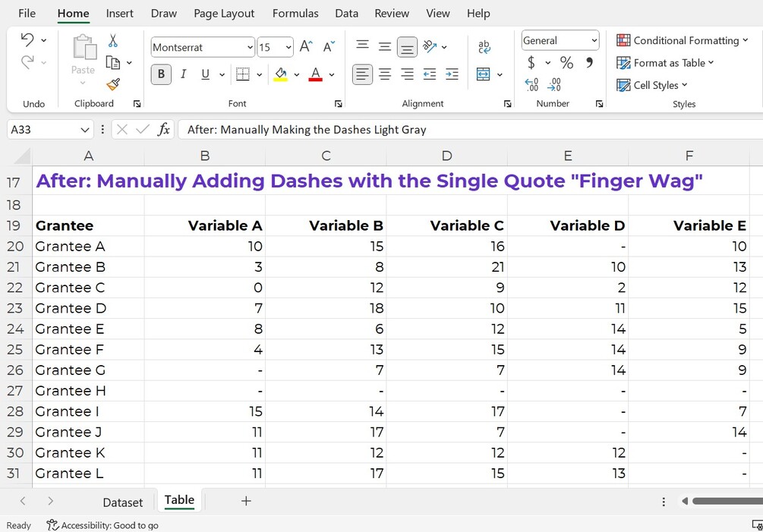Open the View ribbon tab
Image resolution: width=763 pixels, height=532 pixels.
pos(438,14)
